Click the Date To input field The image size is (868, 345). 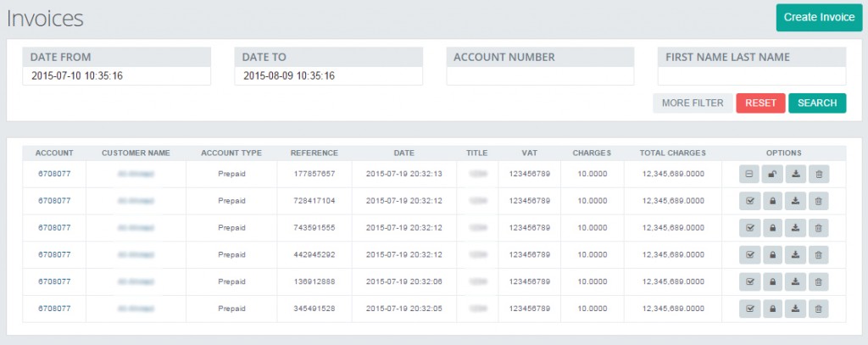pos(329,76)
